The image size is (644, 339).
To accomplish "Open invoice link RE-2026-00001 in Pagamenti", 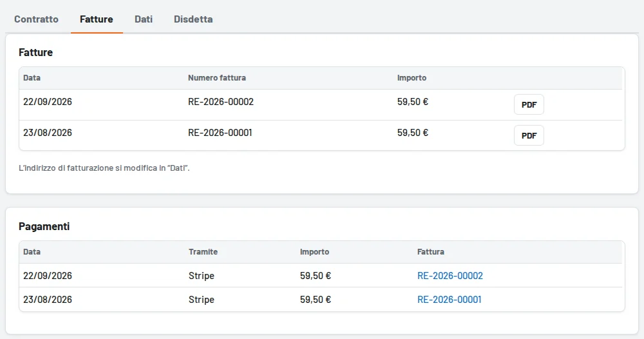I will [450, 300].
